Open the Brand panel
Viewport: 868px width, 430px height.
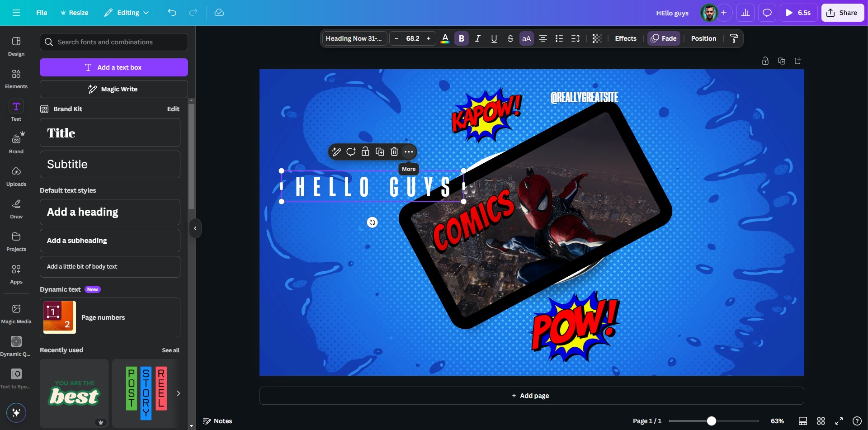[16, 144]
